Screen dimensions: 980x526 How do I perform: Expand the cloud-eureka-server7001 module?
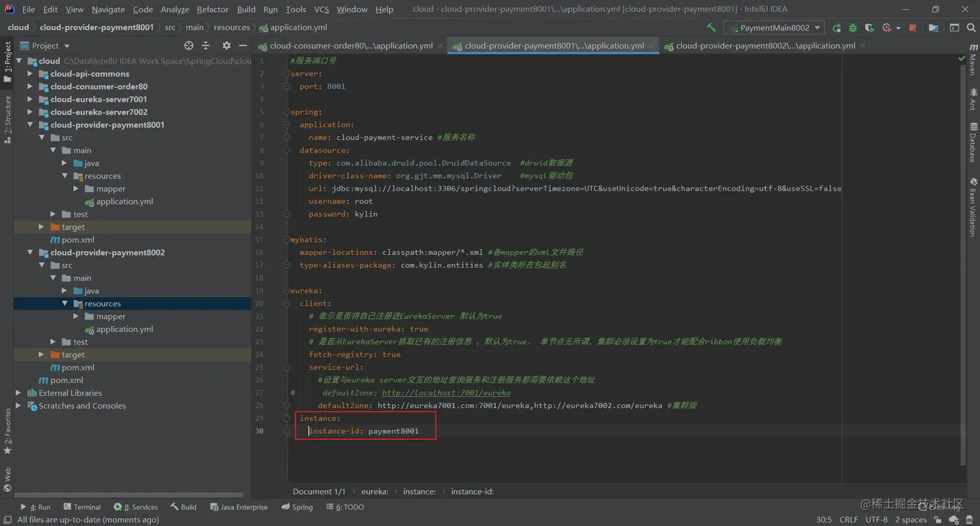point(30,99)
